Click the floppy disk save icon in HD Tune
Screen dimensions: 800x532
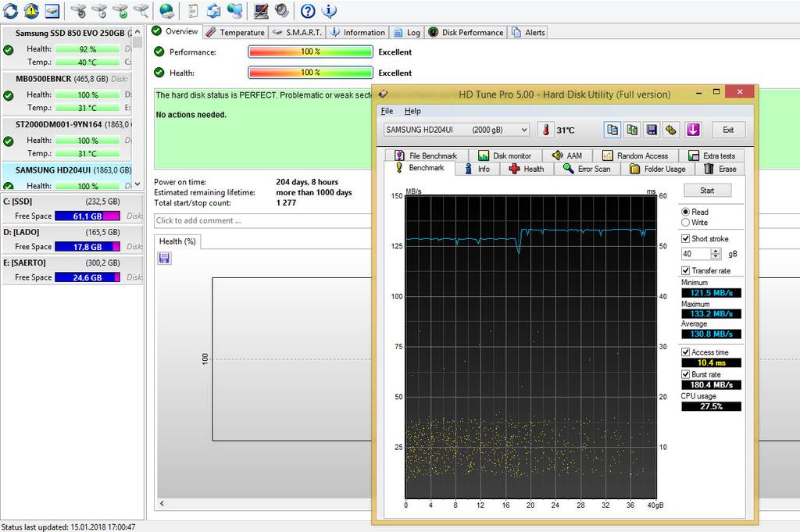point(651,130)
